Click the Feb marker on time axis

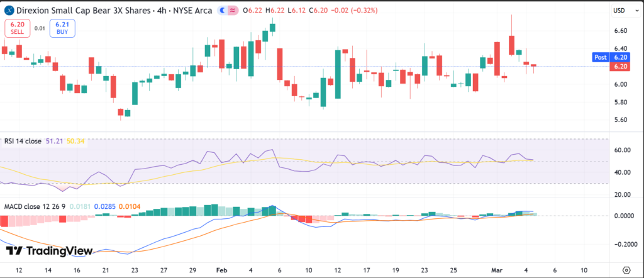[221, 270]
